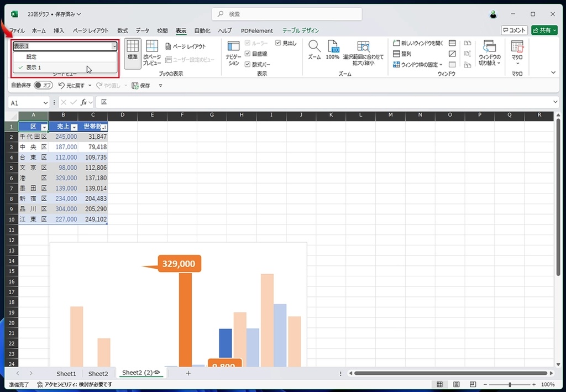Open the データ ribbon tab
The width and height of the screenshot is (566, 392).
coord(143,30)
